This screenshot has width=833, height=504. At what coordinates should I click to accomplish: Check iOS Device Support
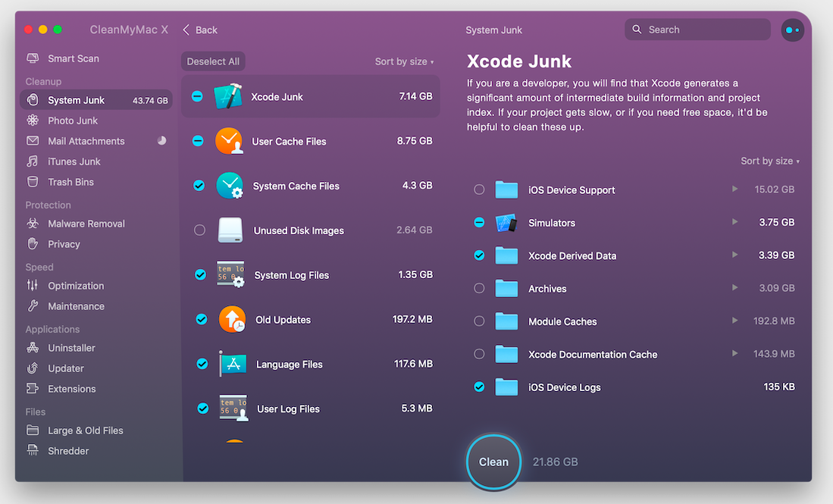(479, 189)
